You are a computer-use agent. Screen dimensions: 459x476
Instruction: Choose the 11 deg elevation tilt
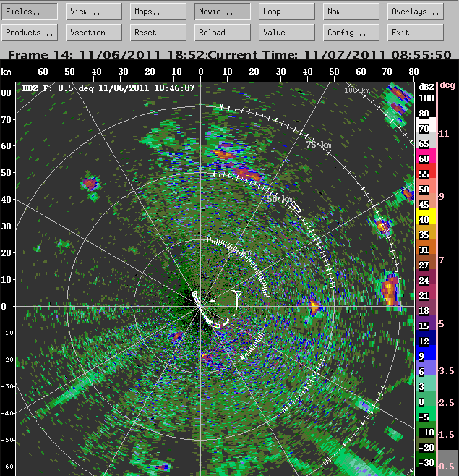pyautogui.click(x=444, y=134)
